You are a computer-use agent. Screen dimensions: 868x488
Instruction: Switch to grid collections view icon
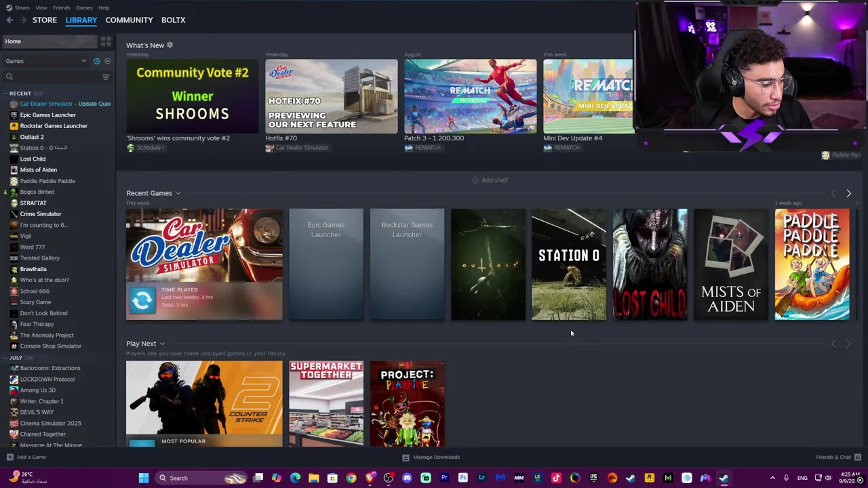[x=106, y=42]
